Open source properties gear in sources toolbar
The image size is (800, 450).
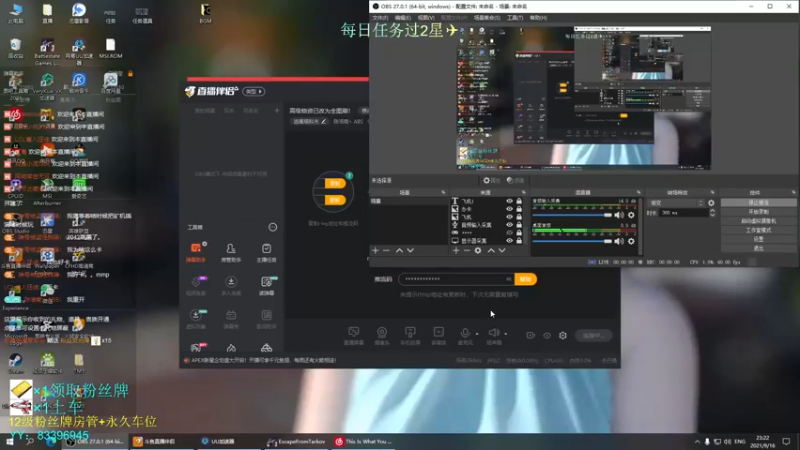(478, 251)
